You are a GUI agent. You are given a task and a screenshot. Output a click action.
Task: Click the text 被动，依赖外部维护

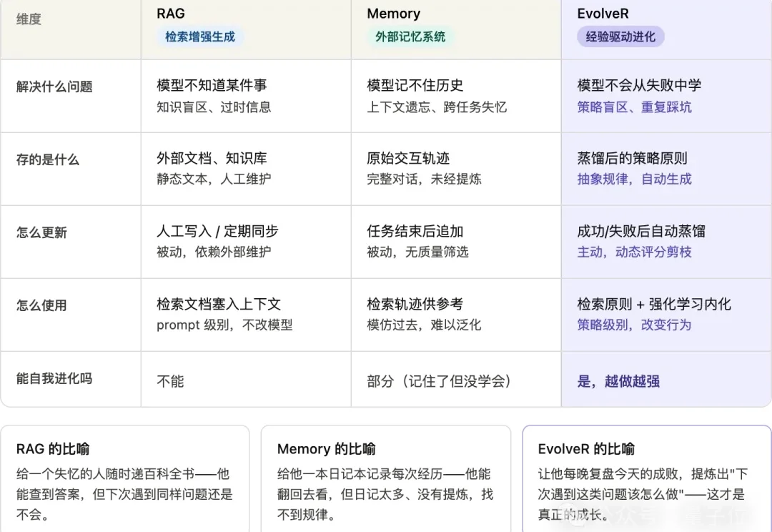coord(214,252)
